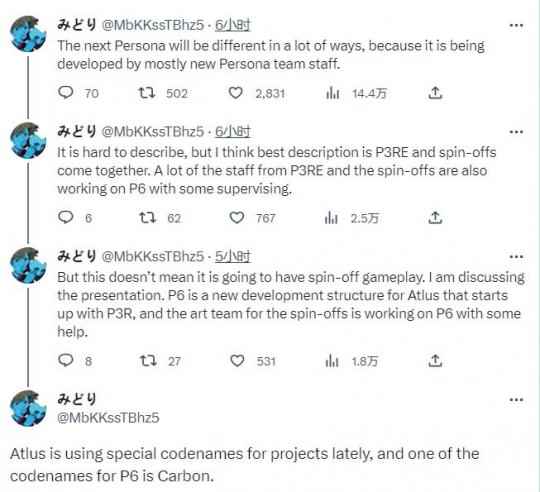Open more options on third tweet

click(x=516, y=257)
